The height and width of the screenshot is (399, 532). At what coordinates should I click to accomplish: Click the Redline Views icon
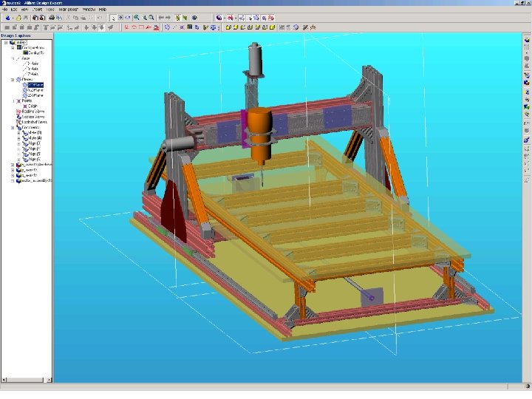18,112
